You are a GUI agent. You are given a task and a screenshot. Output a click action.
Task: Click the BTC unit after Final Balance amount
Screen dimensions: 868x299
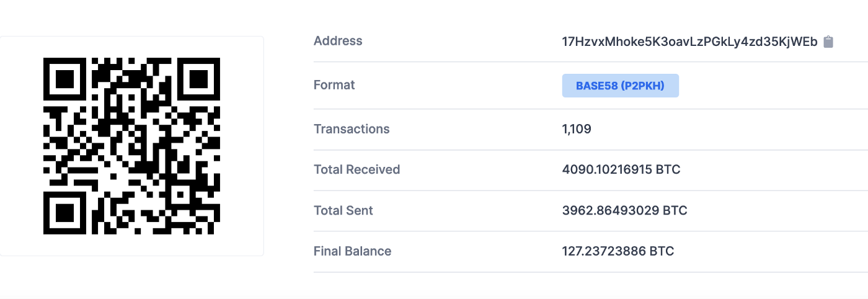[663, 251]
